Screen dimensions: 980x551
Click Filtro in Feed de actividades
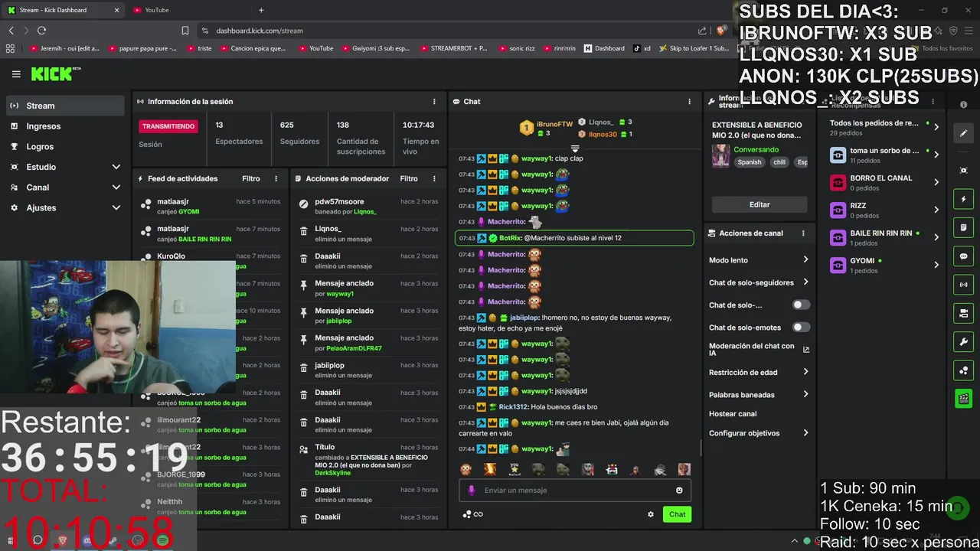point(251,178)
